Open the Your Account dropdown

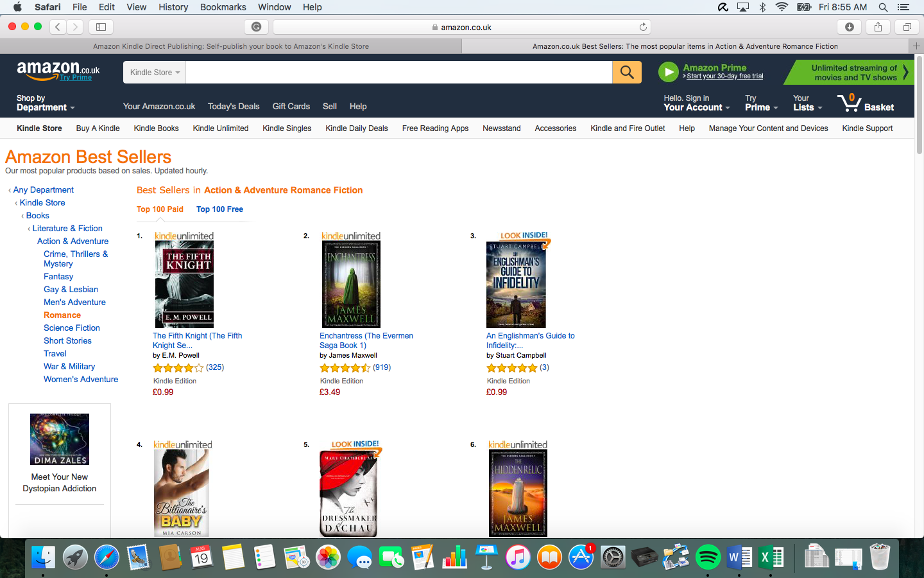coord(696,103)
